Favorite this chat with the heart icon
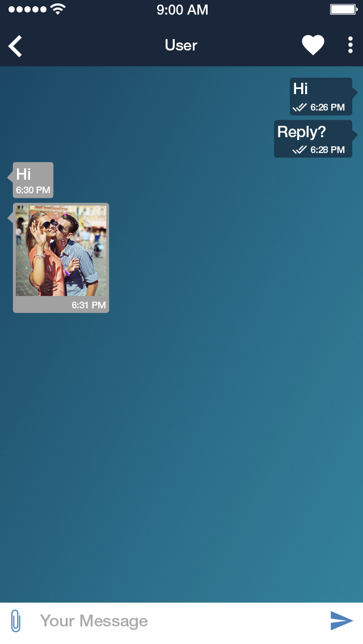Image resolution: width=363 pixels, height=644 pixels. click(x=313, y=45)
